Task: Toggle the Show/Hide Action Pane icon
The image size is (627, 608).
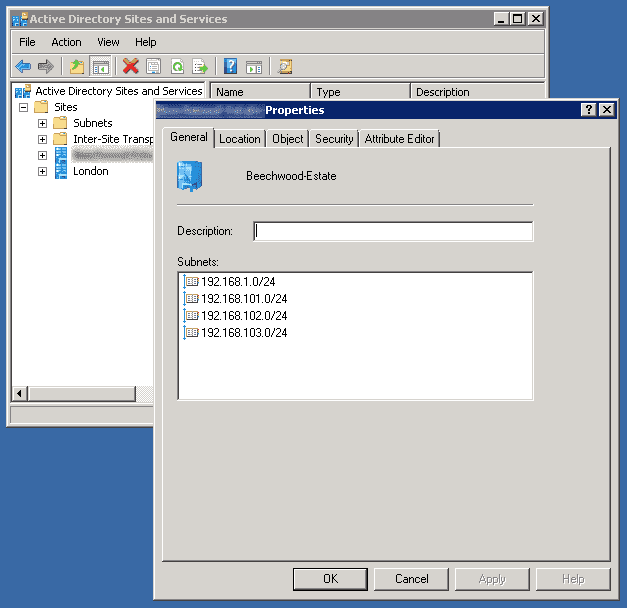Action: 254,67
